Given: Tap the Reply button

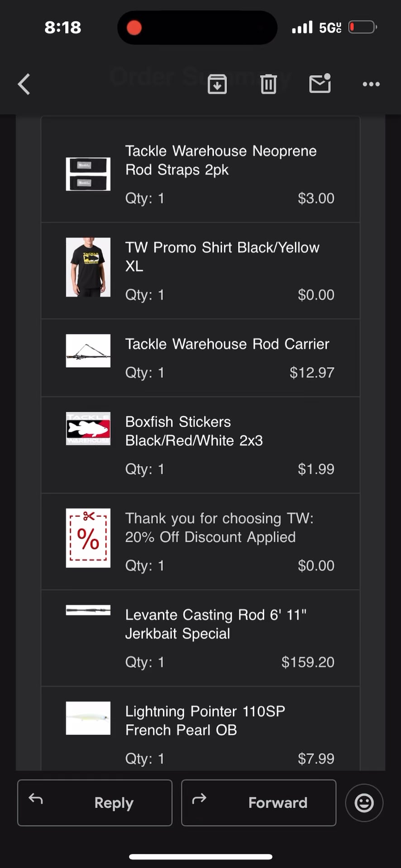Looking at the screenshot, I should point(95,802).
